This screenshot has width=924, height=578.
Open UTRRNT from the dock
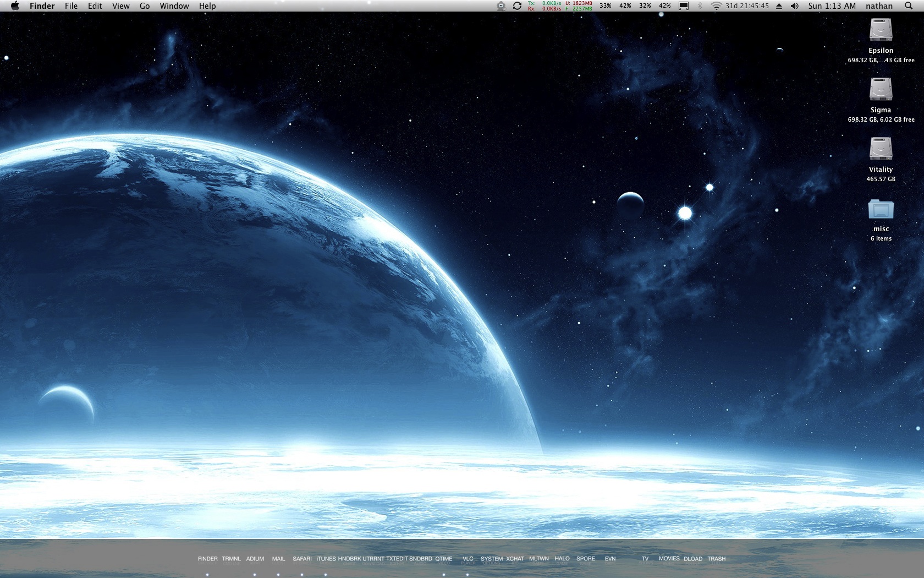tap(373, 559)
